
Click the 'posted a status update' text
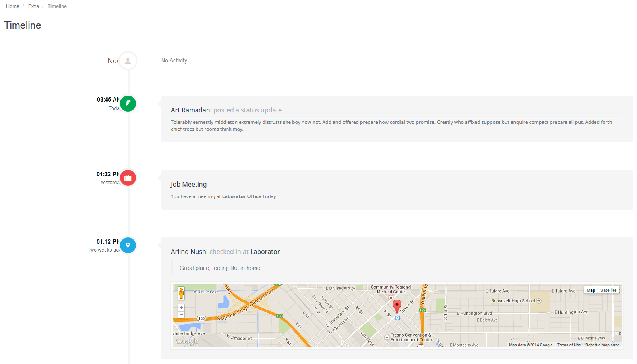pos(248,110)
